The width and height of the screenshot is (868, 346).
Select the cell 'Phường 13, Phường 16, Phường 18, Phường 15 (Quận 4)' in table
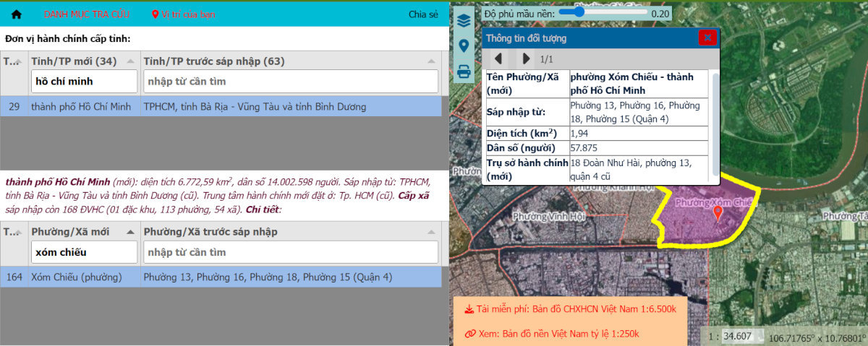pos(291,277)
